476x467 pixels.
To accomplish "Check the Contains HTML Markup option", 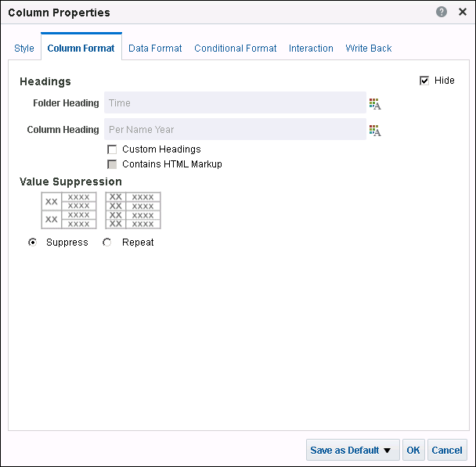I will (113, 164).
